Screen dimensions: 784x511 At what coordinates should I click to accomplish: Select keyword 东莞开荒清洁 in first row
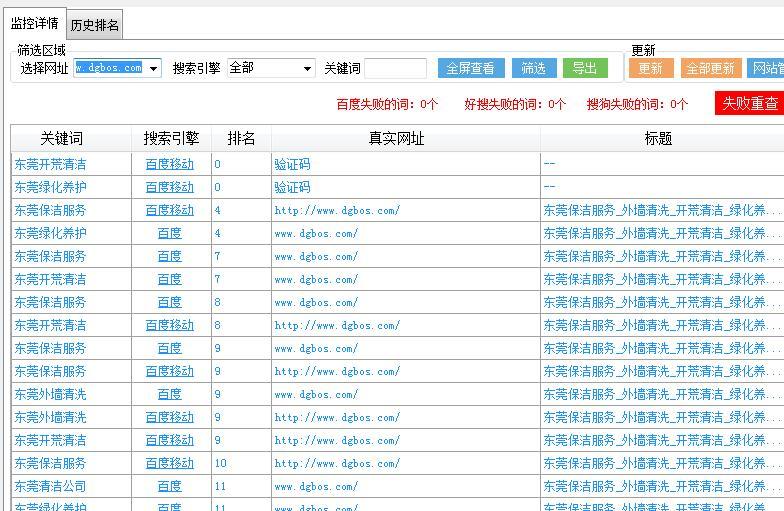(x=50, y=164)
